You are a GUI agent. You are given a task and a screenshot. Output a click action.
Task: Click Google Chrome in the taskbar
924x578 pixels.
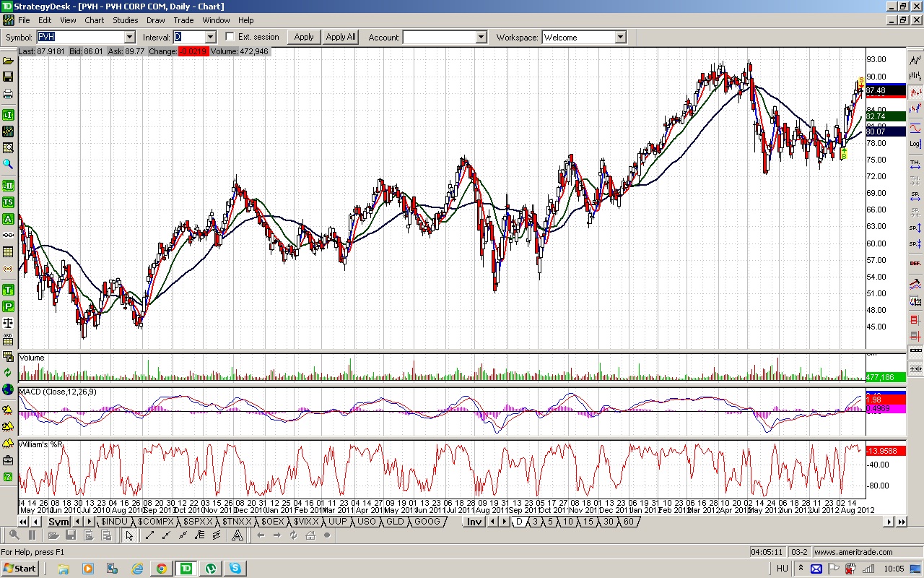coord(160,569)
